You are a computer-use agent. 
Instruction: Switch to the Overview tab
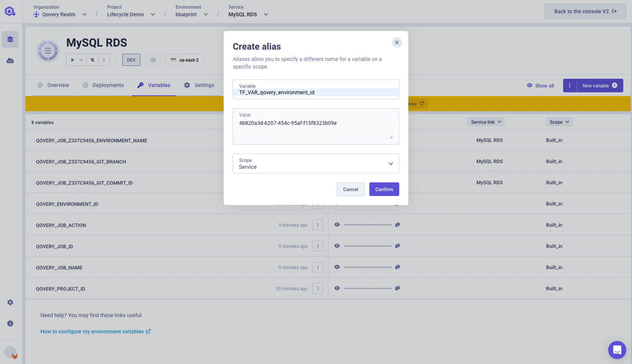pyautogui.click(x=53, y=85)
